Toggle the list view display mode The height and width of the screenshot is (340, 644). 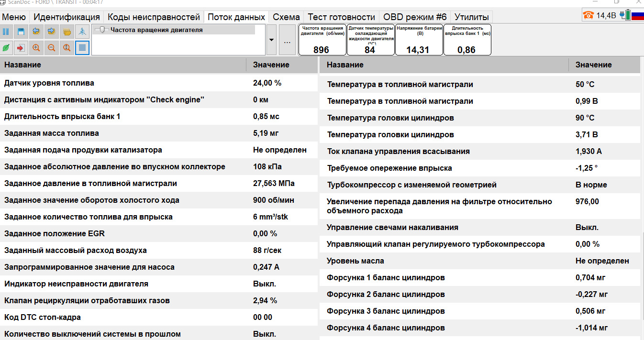click(x=82, y=48)
